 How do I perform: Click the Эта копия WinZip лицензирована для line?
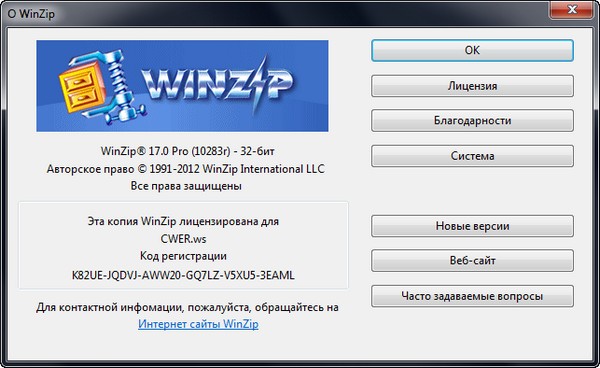[183, 221]
